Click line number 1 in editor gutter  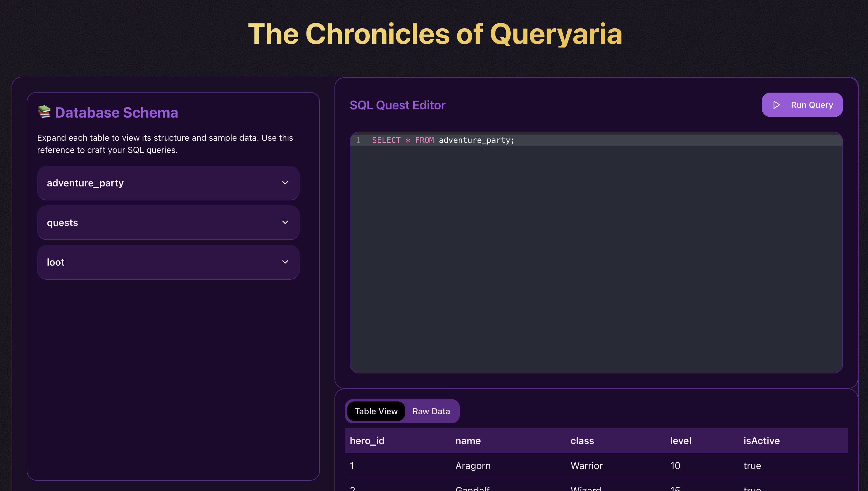358,140
